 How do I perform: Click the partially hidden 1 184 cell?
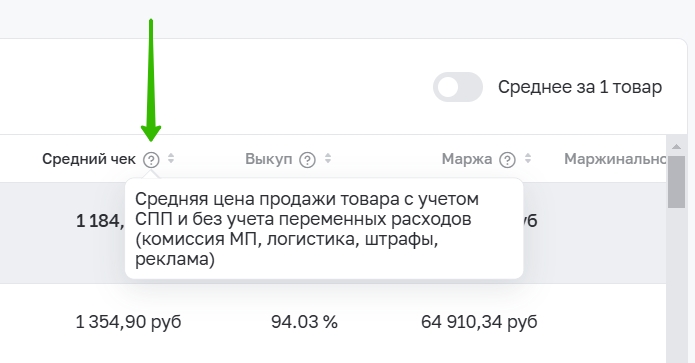100,221
